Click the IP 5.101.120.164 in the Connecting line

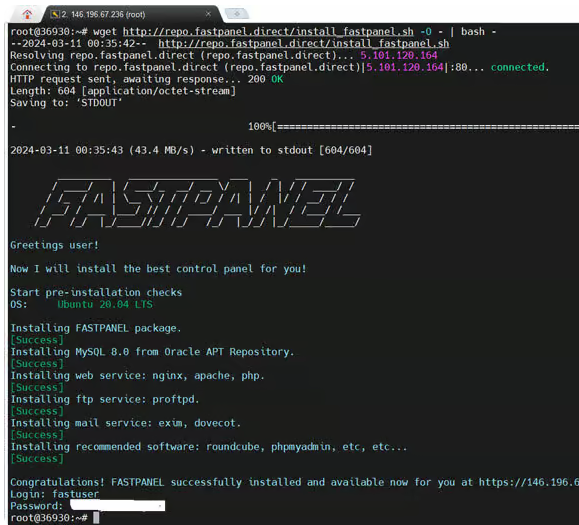pos(405,67)
